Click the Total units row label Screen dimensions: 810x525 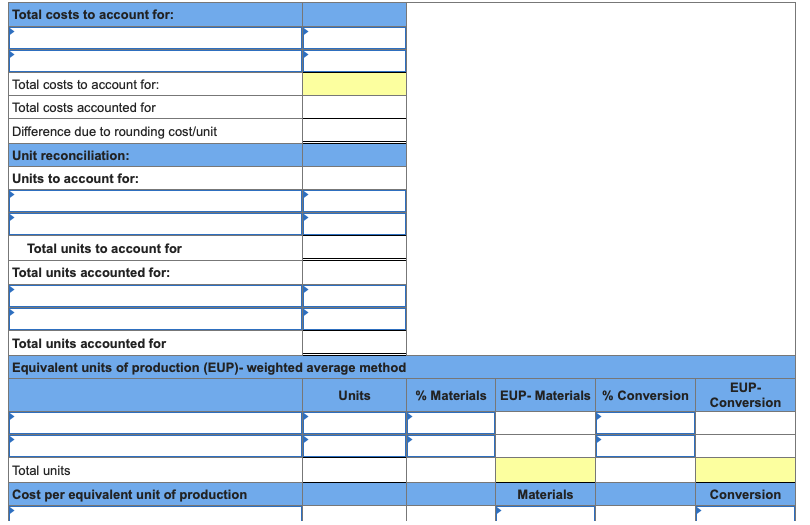coord(41,471)
